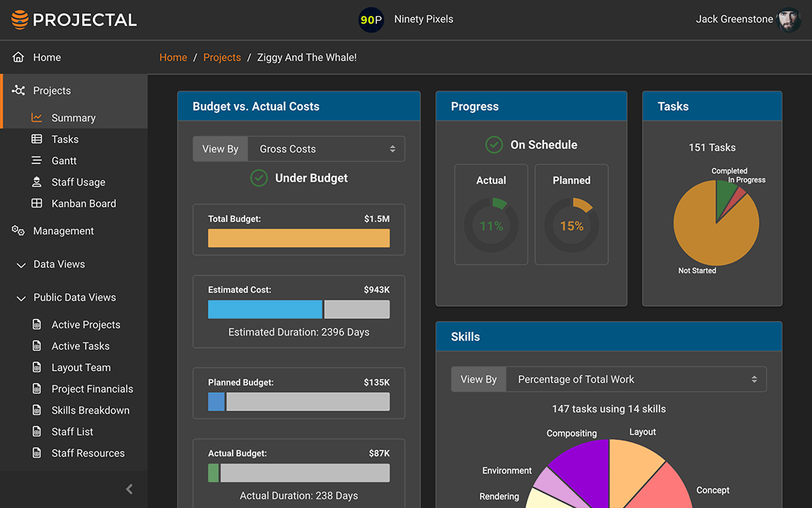This screenshot has width=812, height=508.
Task: Click the Layout slice label in Skills chart
Action: pyautogui.click(x=642, y=432)
